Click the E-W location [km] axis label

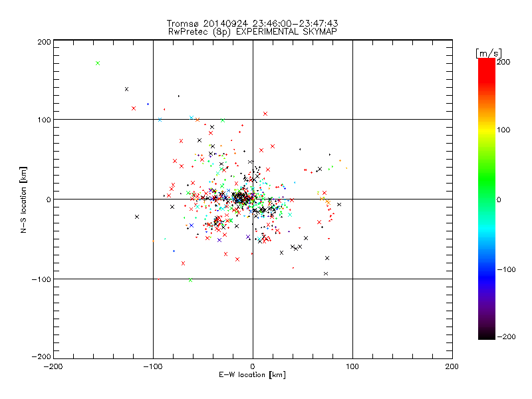click(x=252, y=375)
